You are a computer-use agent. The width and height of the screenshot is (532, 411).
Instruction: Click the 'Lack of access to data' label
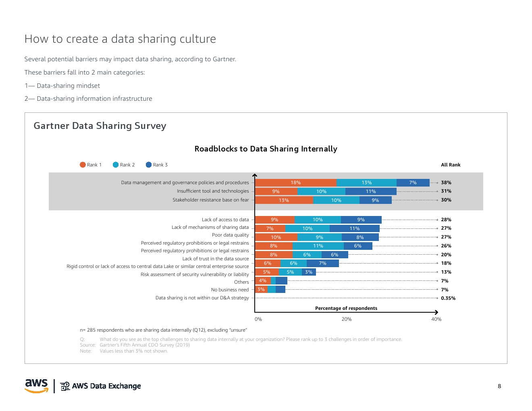(225, 220)
